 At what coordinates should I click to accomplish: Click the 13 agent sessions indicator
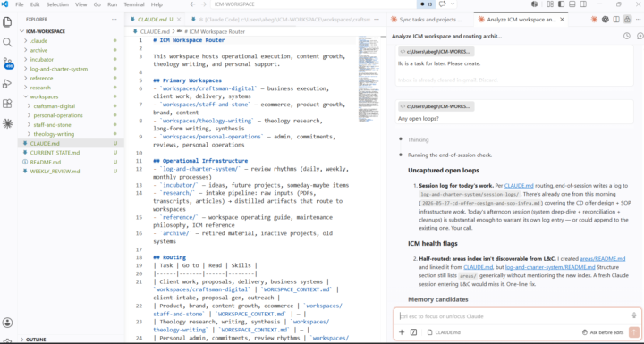tap(427, 4)
